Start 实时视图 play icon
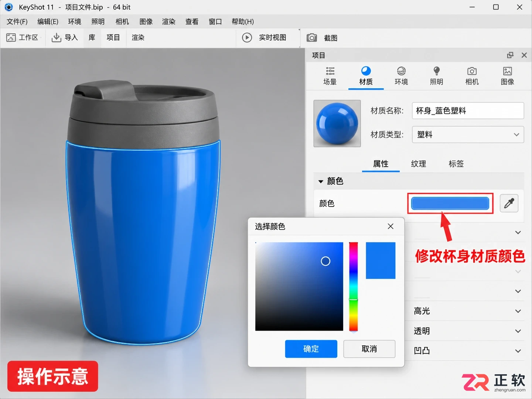 click(x=247, y=38)
